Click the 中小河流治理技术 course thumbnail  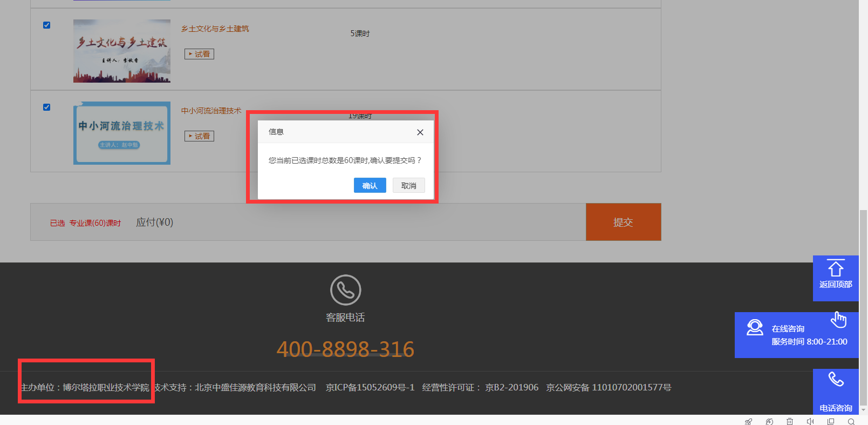click(122, 133)
